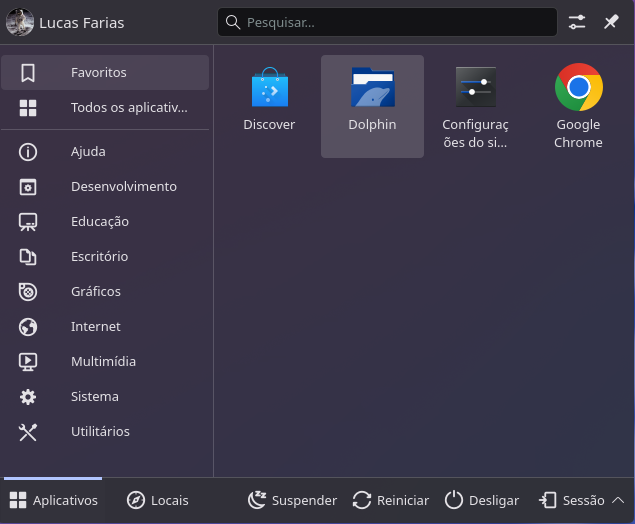
Task: Open the Desenvolvimento category
Action: [105, 187]
